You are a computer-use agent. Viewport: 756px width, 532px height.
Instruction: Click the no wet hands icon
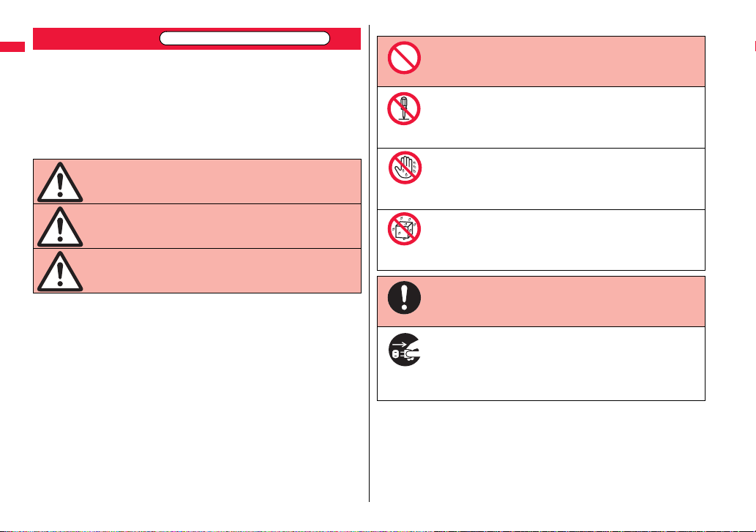[405, 168]
